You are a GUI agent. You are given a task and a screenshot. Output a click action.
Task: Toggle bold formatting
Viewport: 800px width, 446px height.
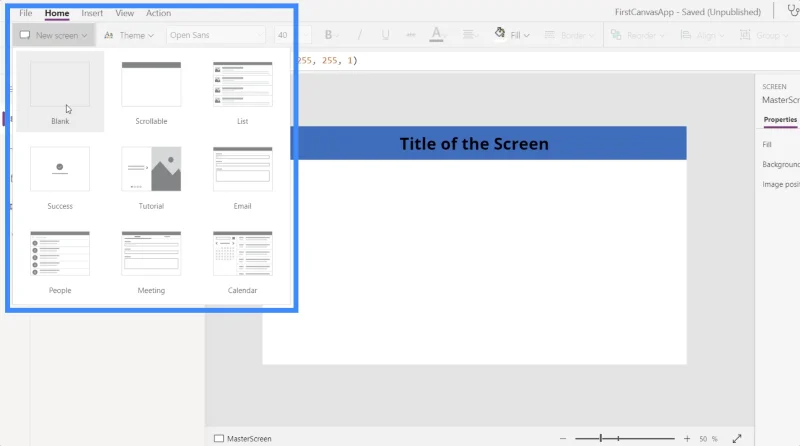click(x=329, y=35)
